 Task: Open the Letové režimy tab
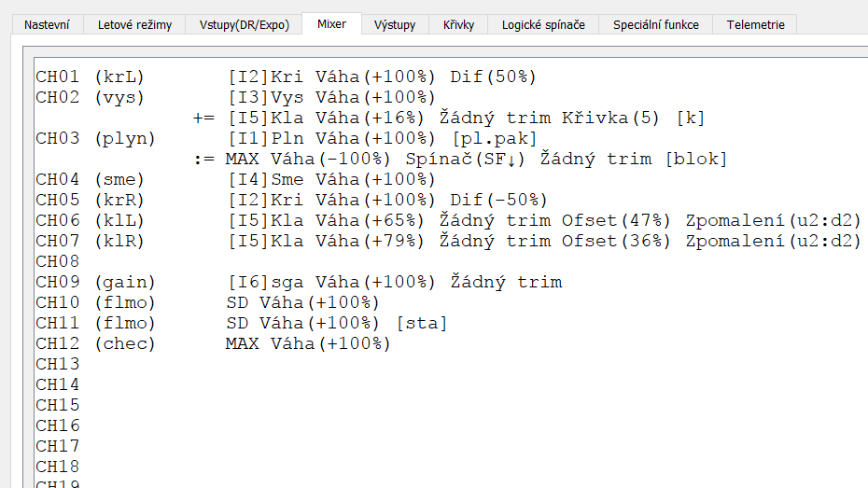[x=134, y=25]
